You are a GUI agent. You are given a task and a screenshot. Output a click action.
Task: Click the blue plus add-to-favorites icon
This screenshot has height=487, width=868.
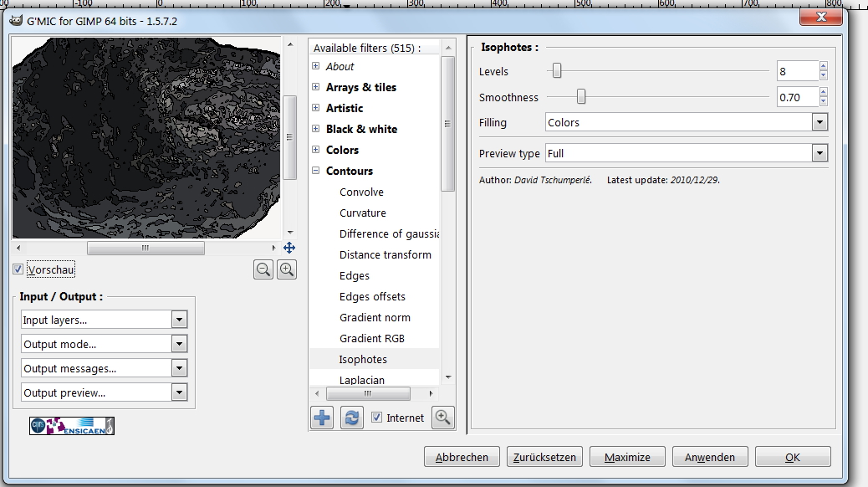(x=322, y=418)
